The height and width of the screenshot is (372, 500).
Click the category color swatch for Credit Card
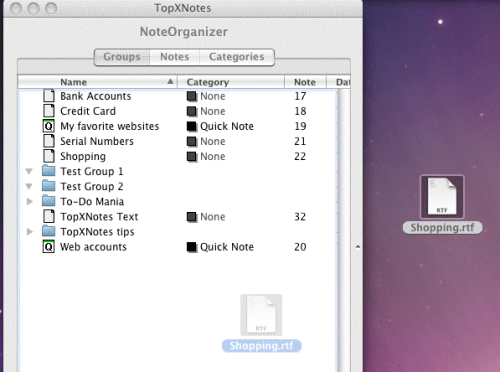[x=192, y=111]
